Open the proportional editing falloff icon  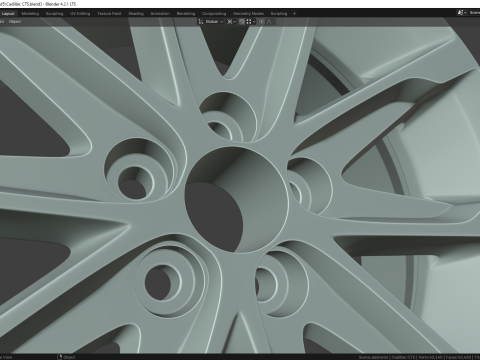point(270,22)
